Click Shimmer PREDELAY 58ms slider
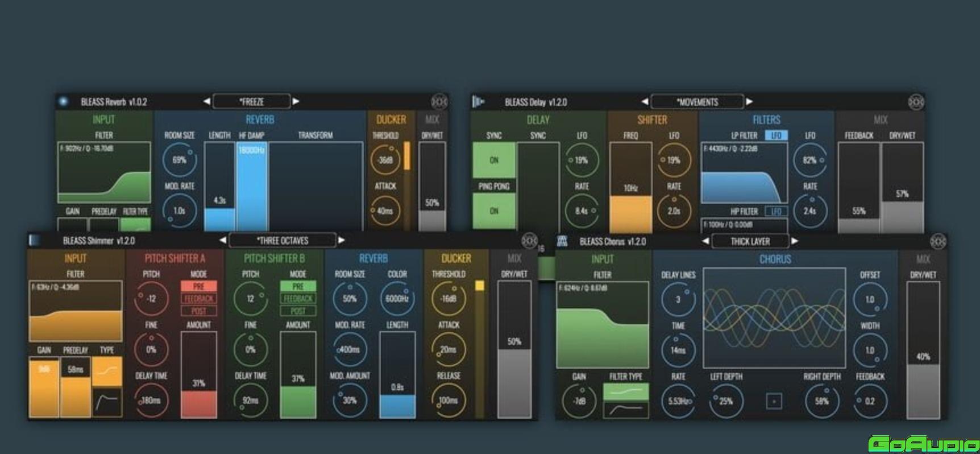Screen dimensions: 980x454 click(x=76, y=387)
